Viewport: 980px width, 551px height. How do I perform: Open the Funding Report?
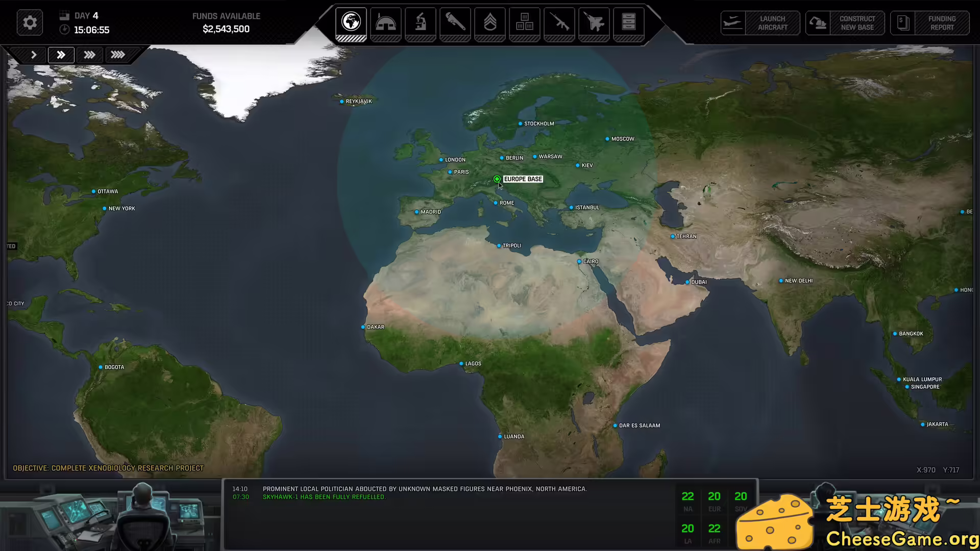929,23
